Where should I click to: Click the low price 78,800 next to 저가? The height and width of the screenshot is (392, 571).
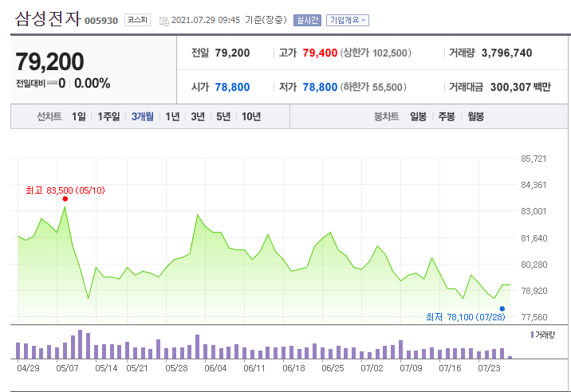320,87
